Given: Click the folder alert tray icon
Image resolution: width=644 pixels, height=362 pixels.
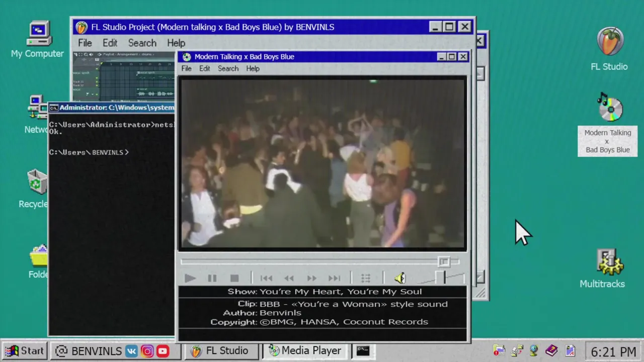Looking at the screenshot, I should tap(499, 350).
